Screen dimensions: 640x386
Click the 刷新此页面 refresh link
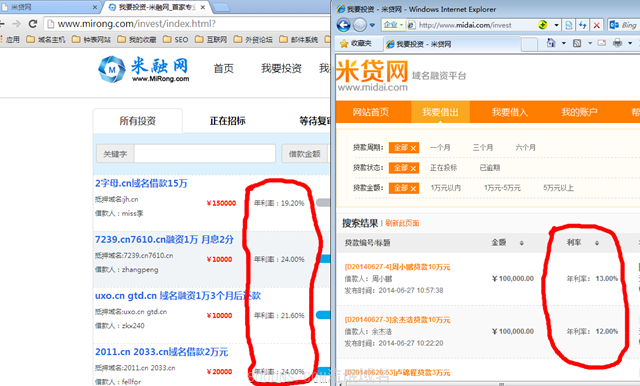pos(402,223)
